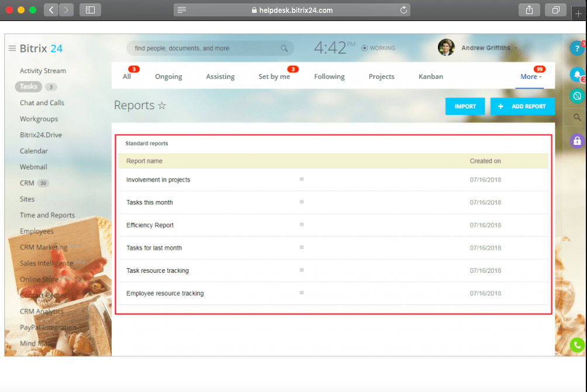Click the search magnifier in find field
Viewport: 587px width, 392px height.
284,48
